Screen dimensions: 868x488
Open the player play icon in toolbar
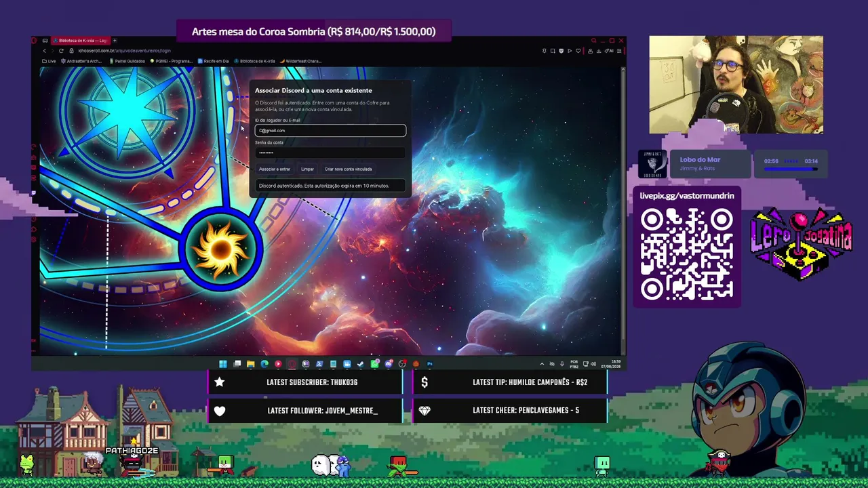[569, 51]
